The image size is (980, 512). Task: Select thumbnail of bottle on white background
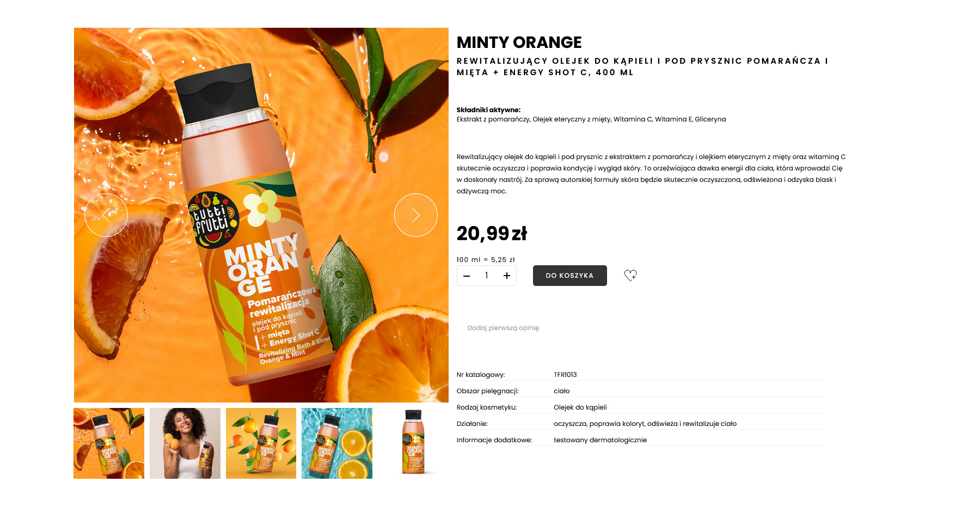[x=413, y=443]
